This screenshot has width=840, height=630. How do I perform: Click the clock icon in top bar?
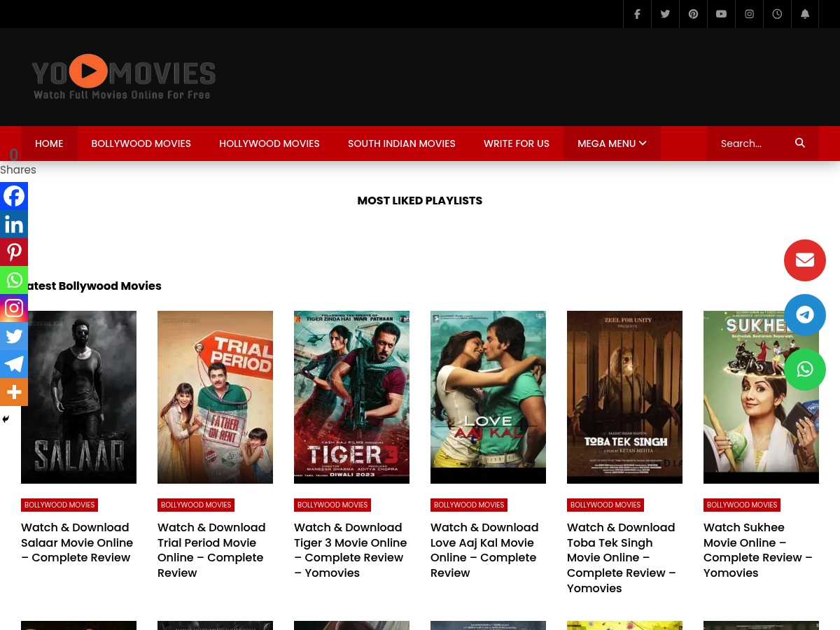pos(777,14)
